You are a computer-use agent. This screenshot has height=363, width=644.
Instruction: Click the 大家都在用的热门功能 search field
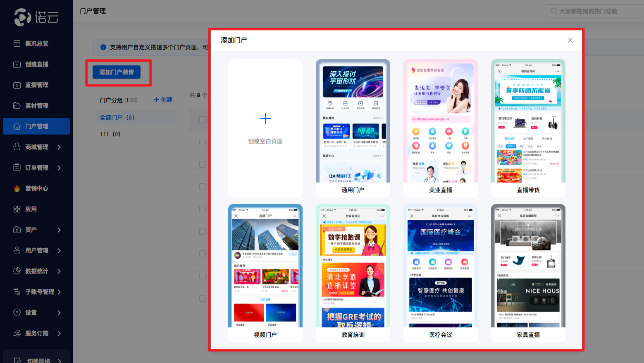pyautogui.click(x=595, y=11)
